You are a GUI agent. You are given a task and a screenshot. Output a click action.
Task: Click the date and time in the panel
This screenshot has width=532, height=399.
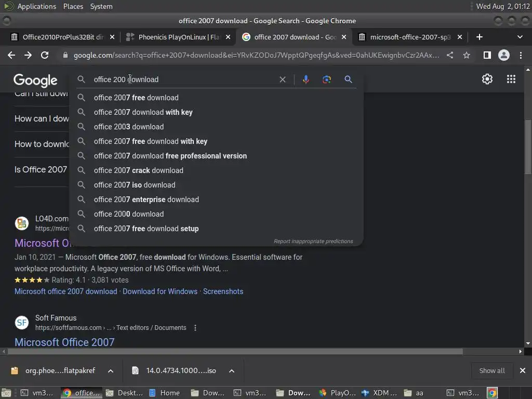coord(503,6)
